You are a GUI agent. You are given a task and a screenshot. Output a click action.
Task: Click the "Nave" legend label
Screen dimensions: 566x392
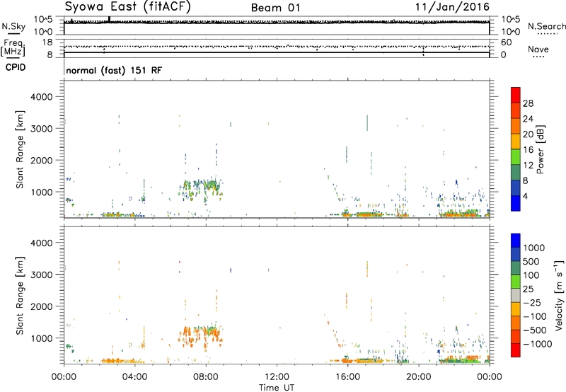click(x=538, y=49)
